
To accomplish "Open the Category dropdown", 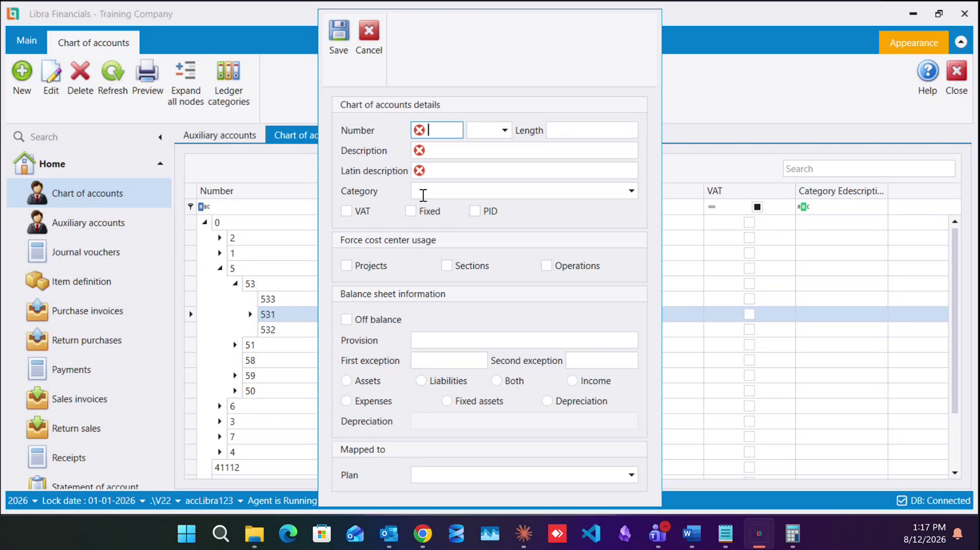I will click(632, 191).
